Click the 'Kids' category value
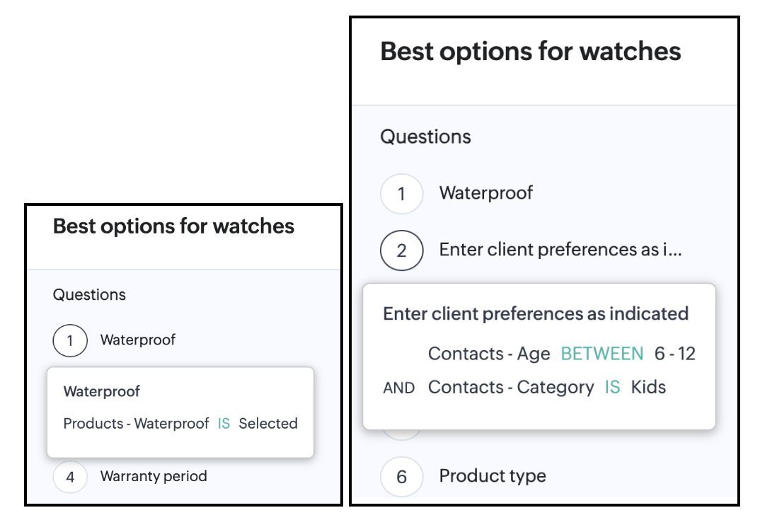Viewport: 760px width, 532px height. click(x=648, y=388)
